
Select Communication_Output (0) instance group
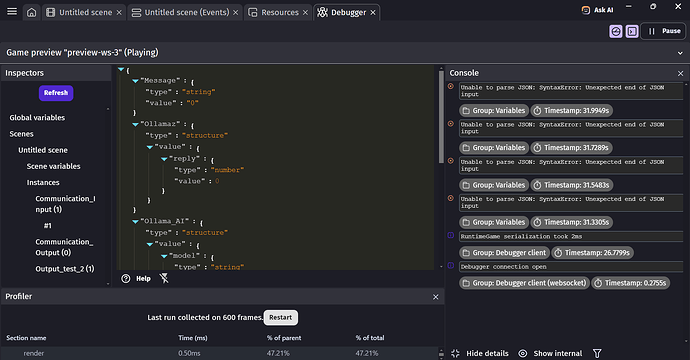pos(64,247)
